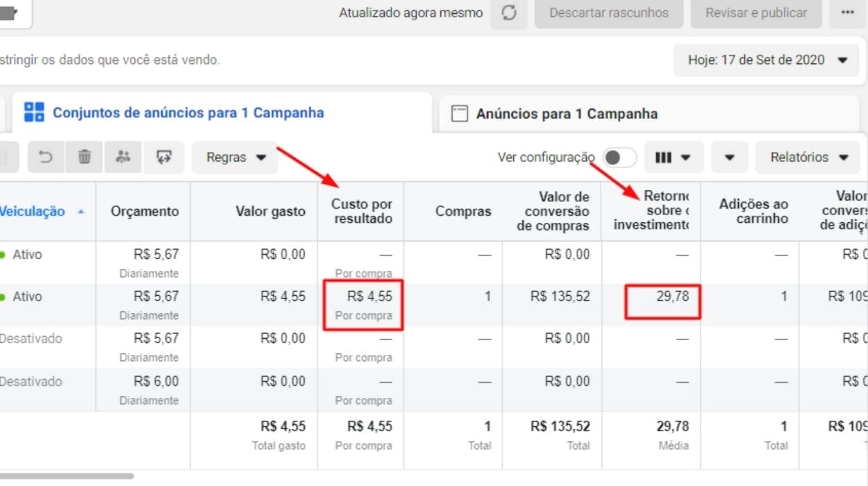Sort by the Veiculação column header
The image size is (868, 486).
[x=33, y=212]
